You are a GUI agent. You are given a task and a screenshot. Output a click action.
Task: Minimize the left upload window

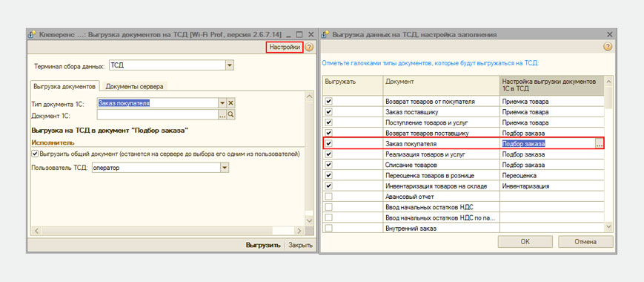[x=290, y=35]
